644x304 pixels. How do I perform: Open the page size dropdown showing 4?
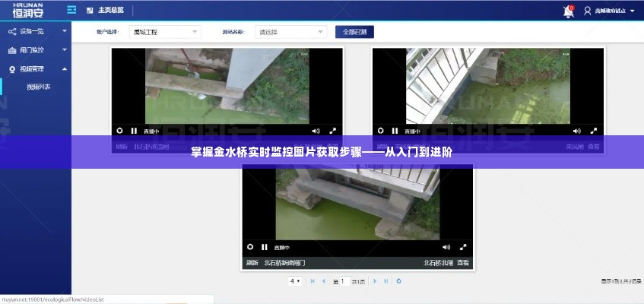(x=295, y=281)
